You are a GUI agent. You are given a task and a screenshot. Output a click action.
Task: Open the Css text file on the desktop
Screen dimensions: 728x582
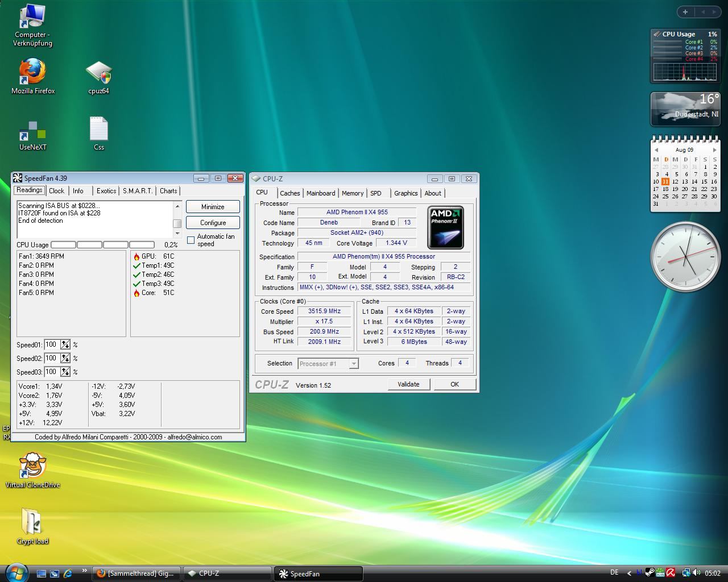coord(98,134)
